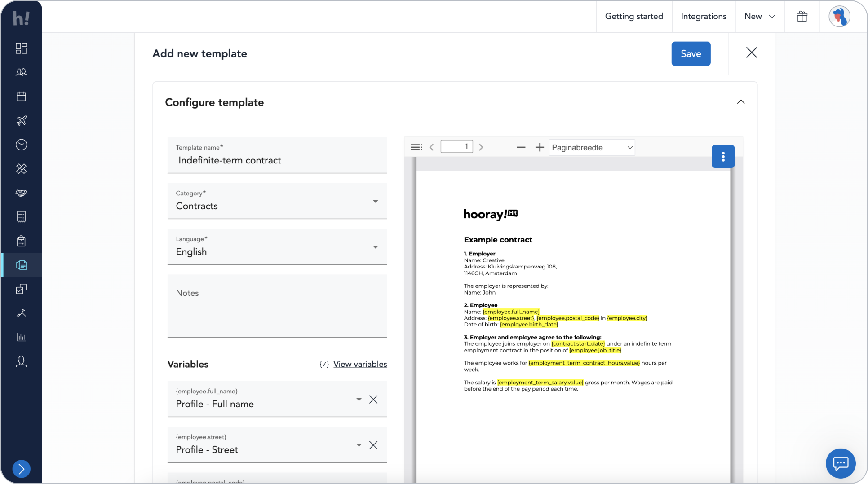Open the receipt expenses icon in the sidebar

pyautogui.click(x=21, y=217)
